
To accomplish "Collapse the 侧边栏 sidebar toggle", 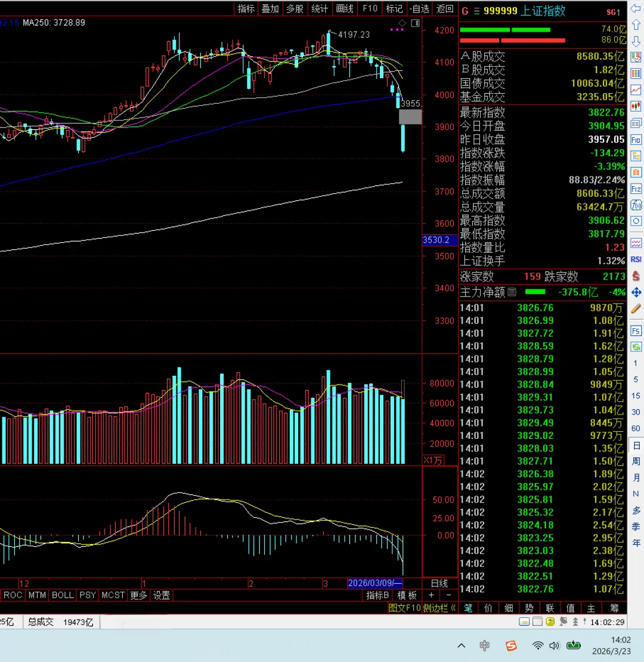I will point(439,608).
